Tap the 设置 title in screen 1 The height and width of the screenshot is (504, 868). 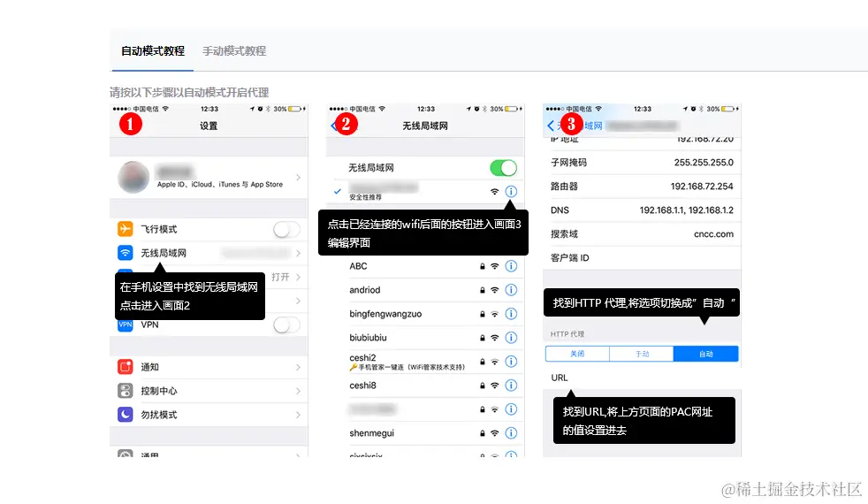pos(209,126)
